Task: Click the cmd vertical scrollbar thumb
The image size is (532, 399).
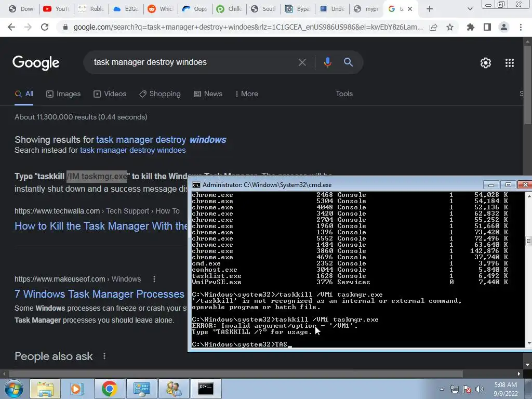Action: tap(528, 241)
